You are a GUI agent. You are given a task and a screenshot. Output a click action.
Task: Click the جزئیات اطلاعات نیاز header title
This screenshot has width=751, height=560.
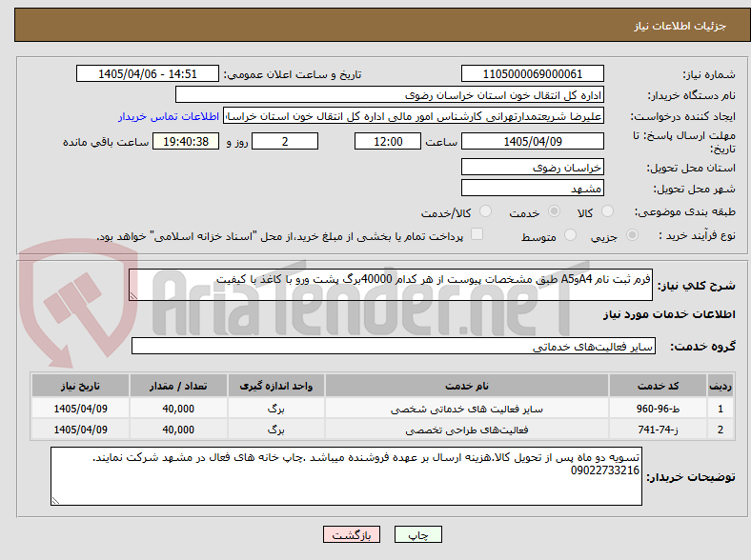coord(680,26)
